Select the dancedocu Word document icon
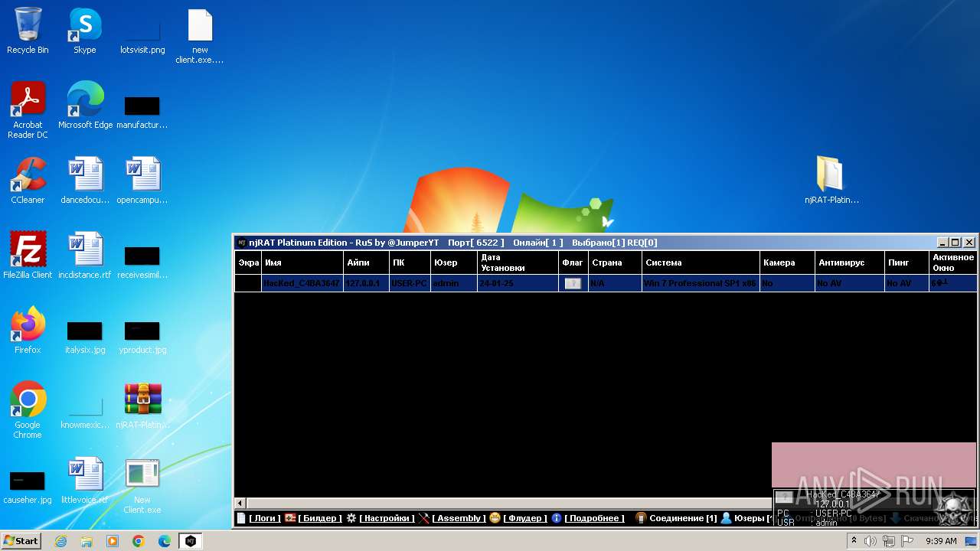 85,181
